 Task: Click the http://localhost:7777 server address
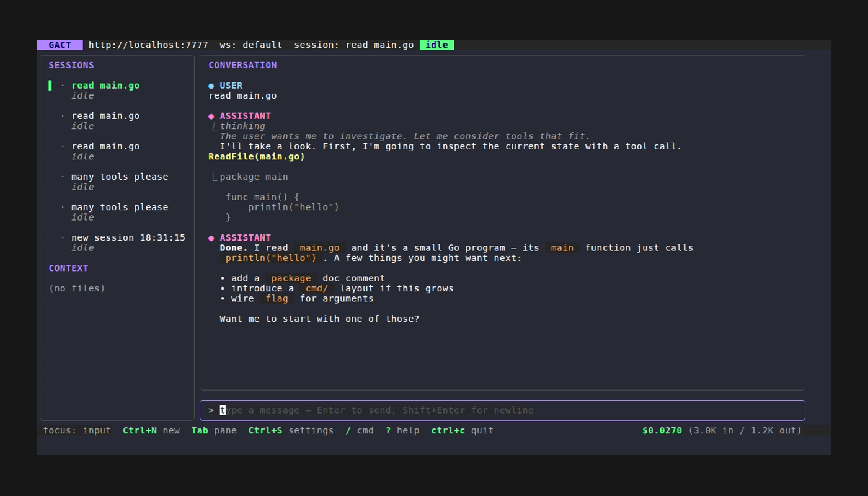(148, 45)
